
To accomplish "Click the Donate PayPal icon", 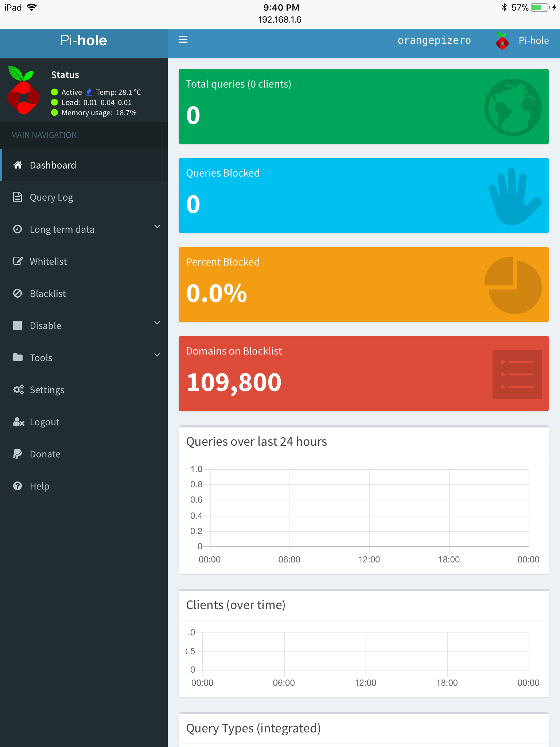I will [x=17, y=454].
